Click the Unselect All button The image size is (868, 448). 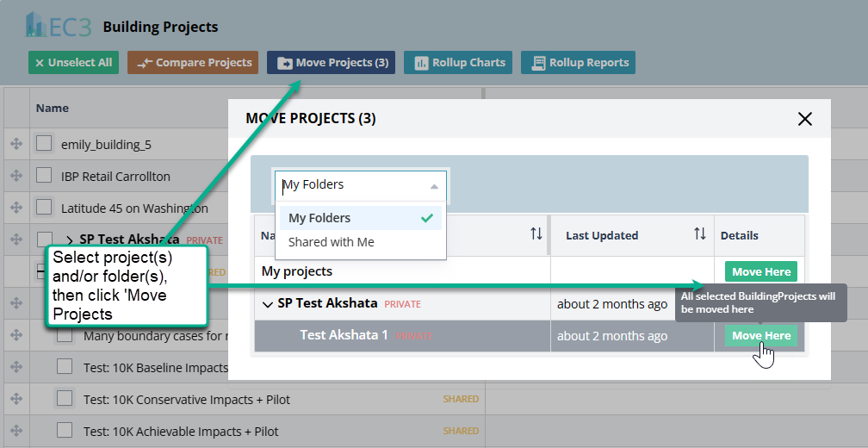pos(73,63)
